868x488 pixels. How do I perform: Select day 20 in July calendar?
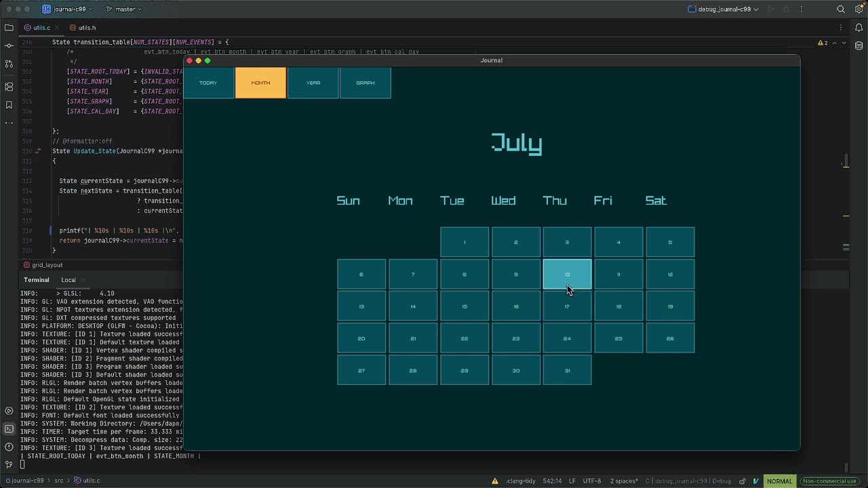tap(361, 338)
